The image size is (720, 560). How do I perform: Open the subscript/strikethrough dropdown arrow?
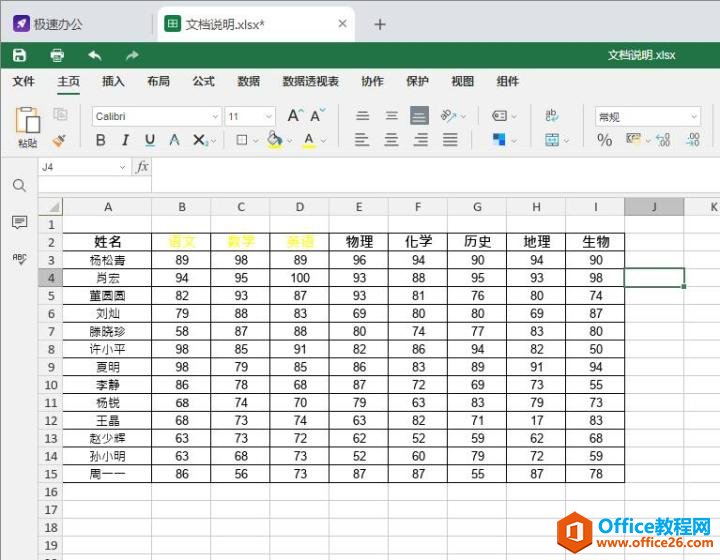[x=213, y=140]
